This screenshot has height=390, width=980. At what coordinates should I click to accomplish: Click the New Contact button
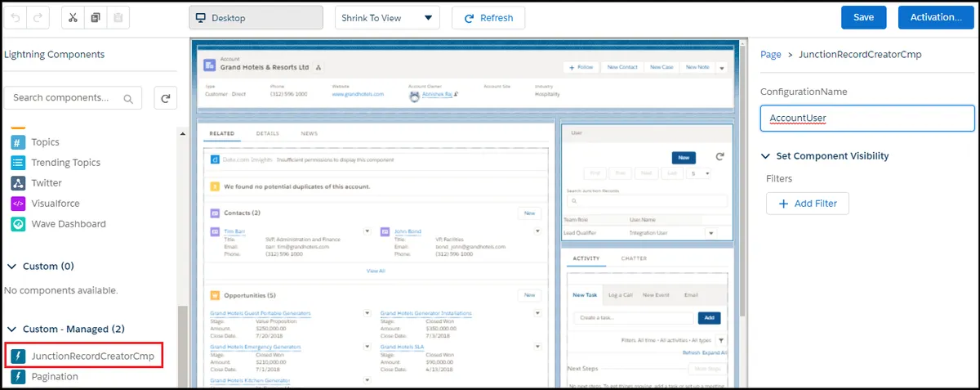click(x=622, y=67)
